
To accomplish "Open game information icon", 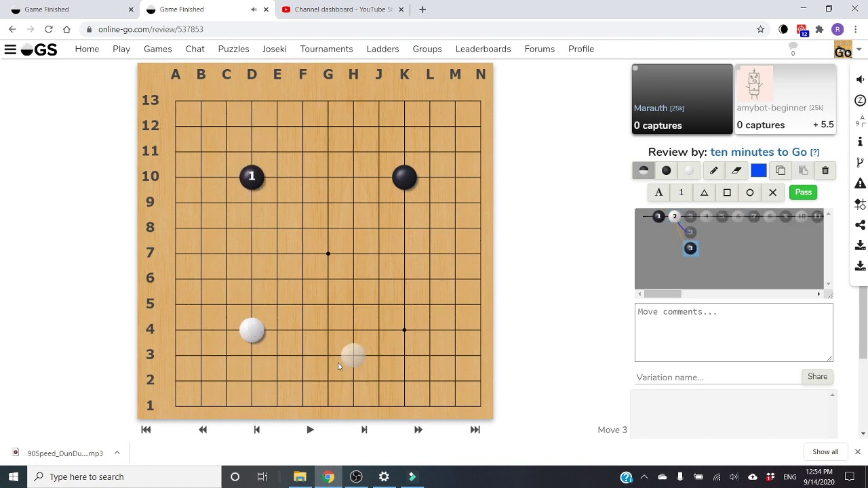I will (860, 142).
